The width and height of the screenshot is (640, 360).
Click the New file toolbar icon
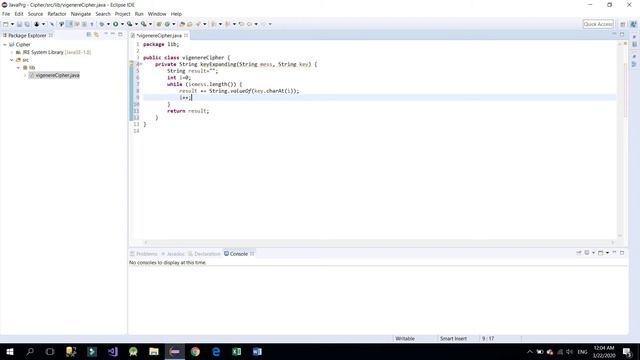coord(6,24)
